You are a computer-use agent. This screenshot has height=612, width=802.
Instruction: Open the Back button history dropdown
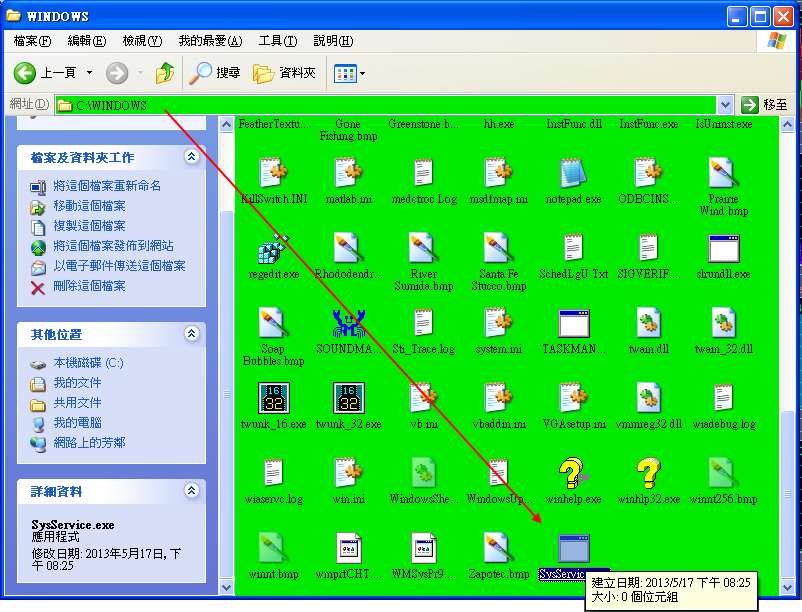click(90, 73)
